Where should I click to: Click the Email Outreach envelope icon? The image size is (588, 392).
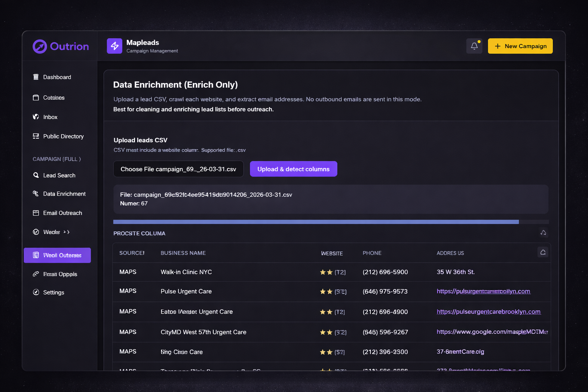(36, 213)
